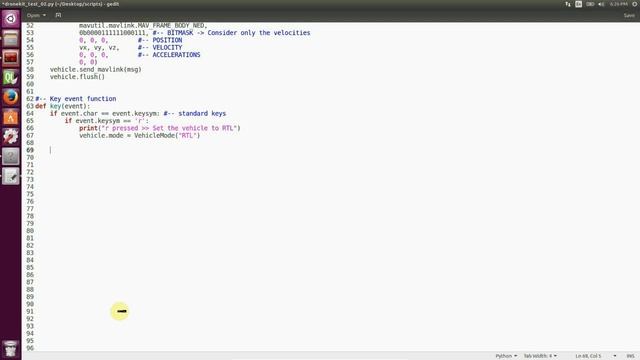Open the gedit Open file dropdown
The width and height of the screenshot is (640, 360).
[x=36, y=15]
